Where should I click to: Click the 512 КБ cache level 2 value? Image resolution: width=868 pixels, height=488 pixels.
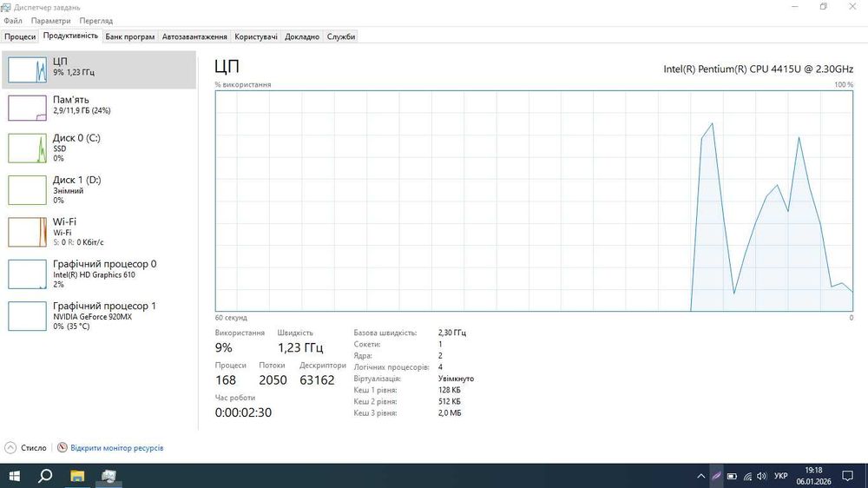(x=449, y=401)
